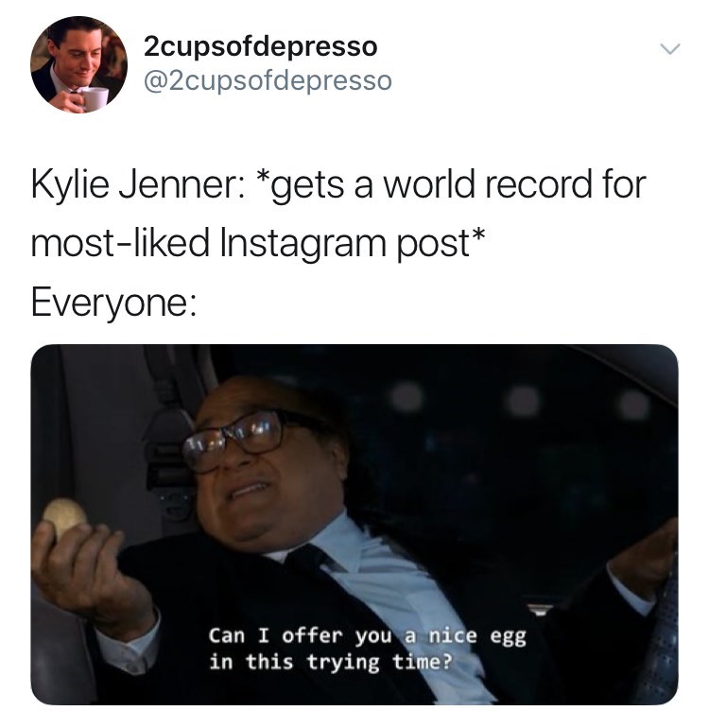Click the subtitle line 'in this trying time?'
Screen dimensions: 709x728
click(x=330, y=662)
